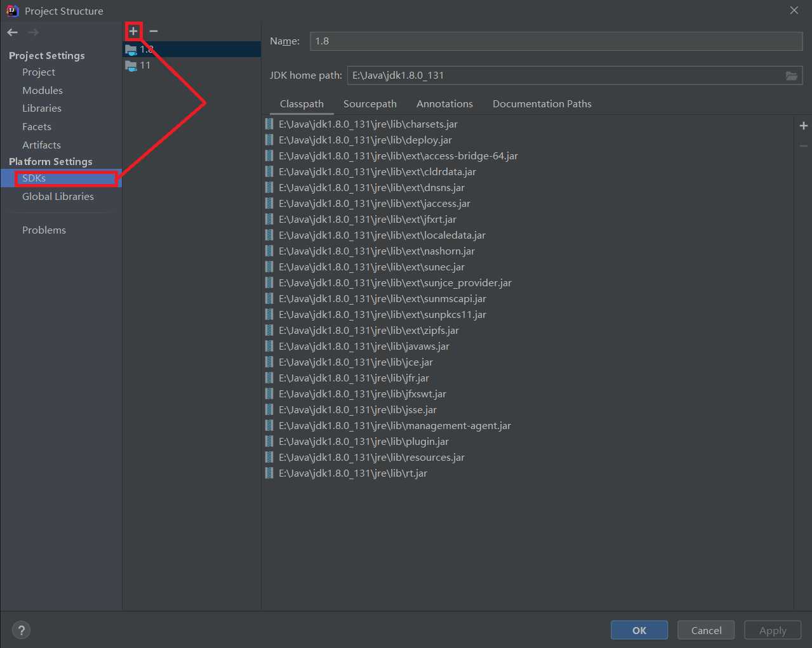
Task: Open the help question mark button
Action: click(x=21, y=630)
